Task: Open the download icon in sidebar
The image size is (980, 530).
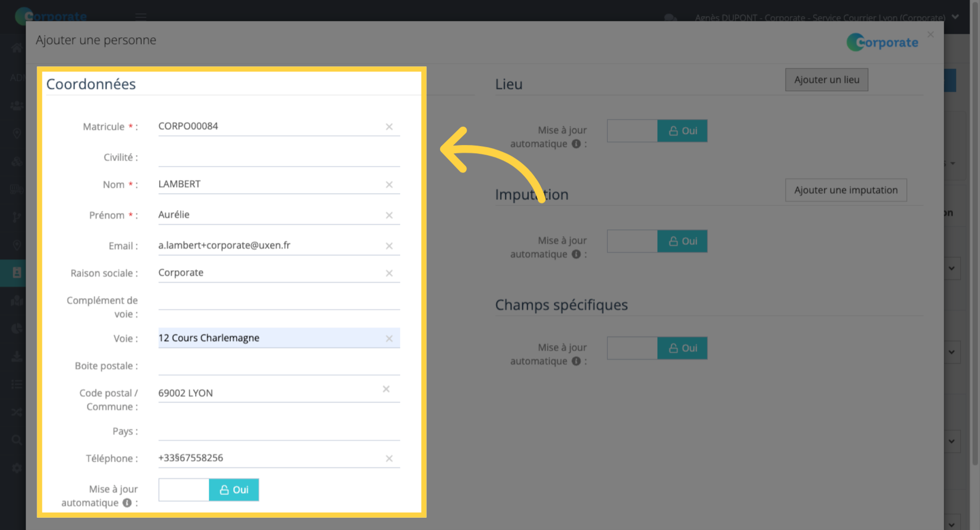Action: [17, 356]
